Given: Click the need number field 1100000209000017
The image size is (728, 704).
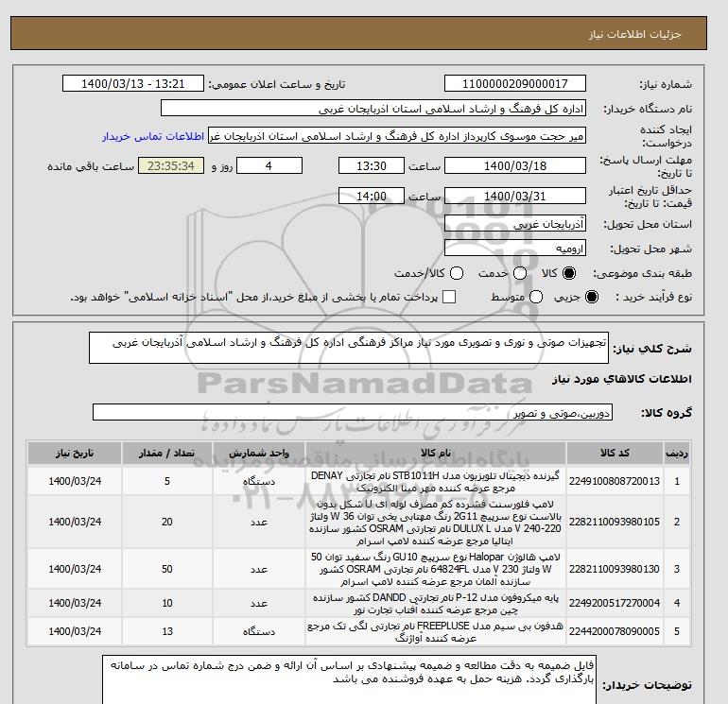Looking at the screenshot, I should pyautogui.click(x=515, y=84).
